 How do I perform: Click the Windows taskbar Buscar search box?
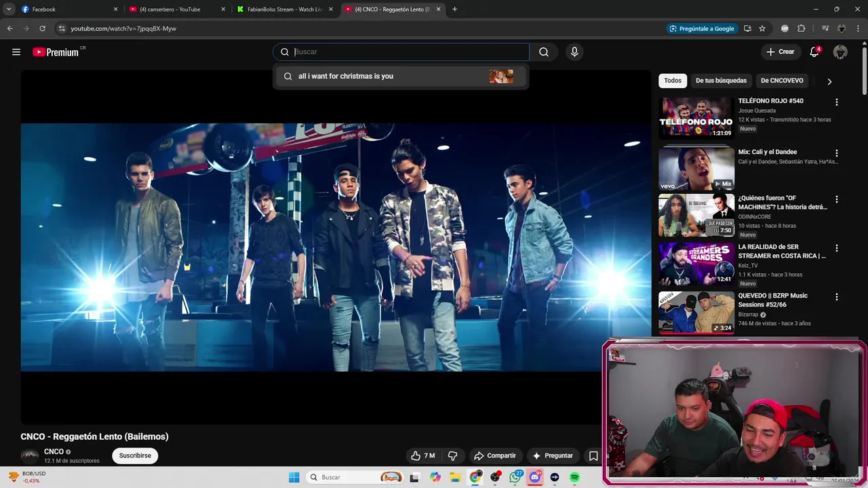click(355, 477)
